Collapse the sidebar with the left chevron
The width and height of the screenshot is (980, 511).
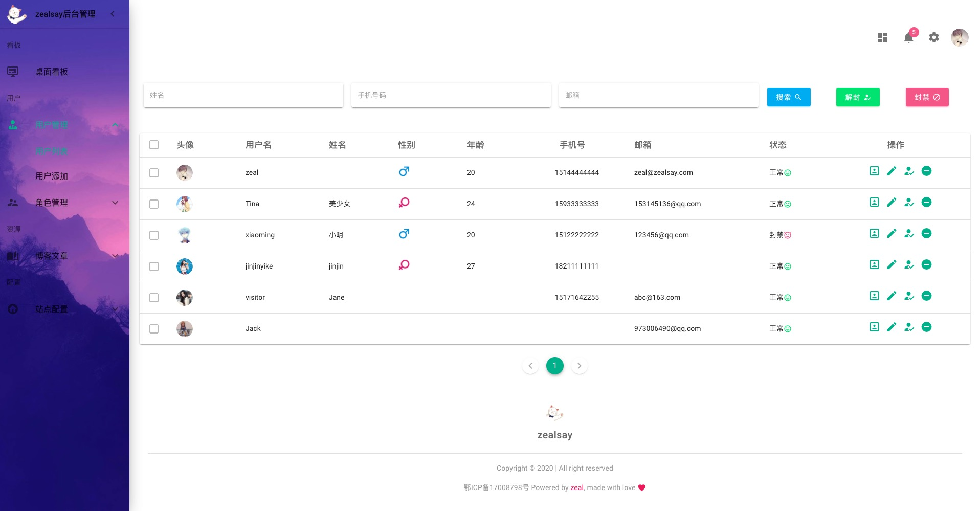click(x=113, y=14)
